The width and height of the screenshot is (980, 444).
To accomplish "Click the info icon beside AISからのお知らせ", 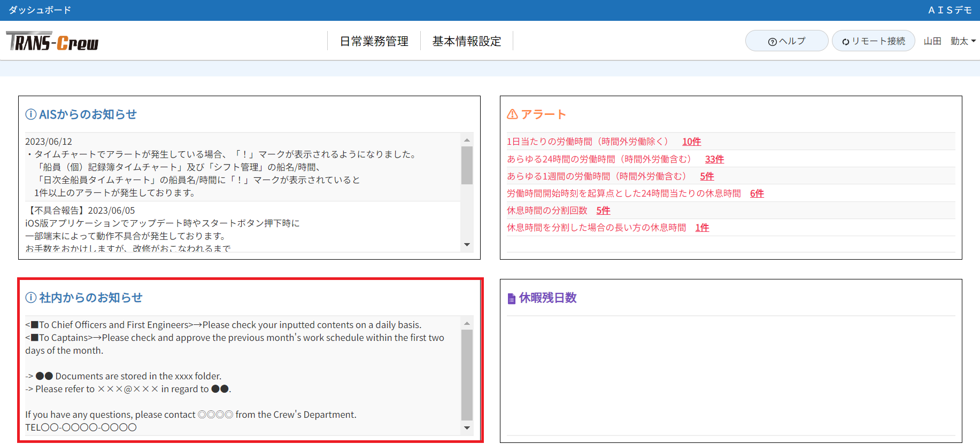I will pyautogui.click(x=31, y=114).
